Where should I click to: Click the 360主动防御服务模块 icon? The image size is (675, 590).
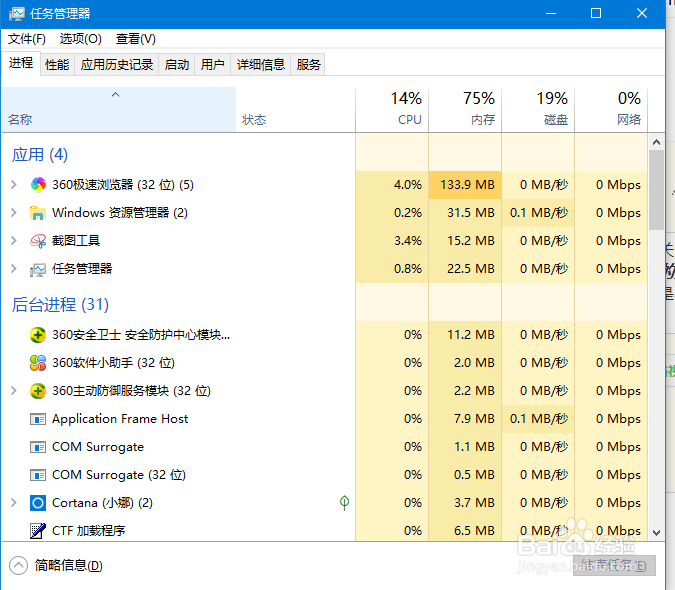(x=38, y=391)
